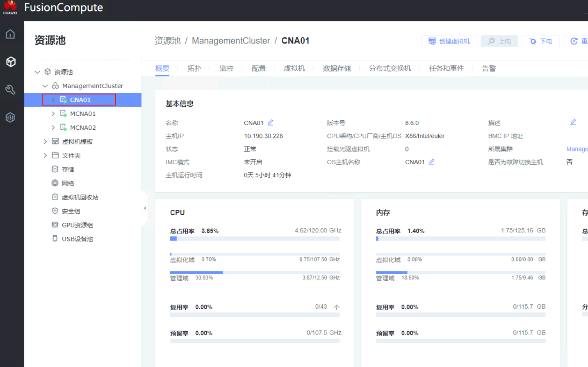The width and height of the screenshot is (588, 367).
Task: Expand the 文件夹 tree node
Action: (x=45, y=156)
